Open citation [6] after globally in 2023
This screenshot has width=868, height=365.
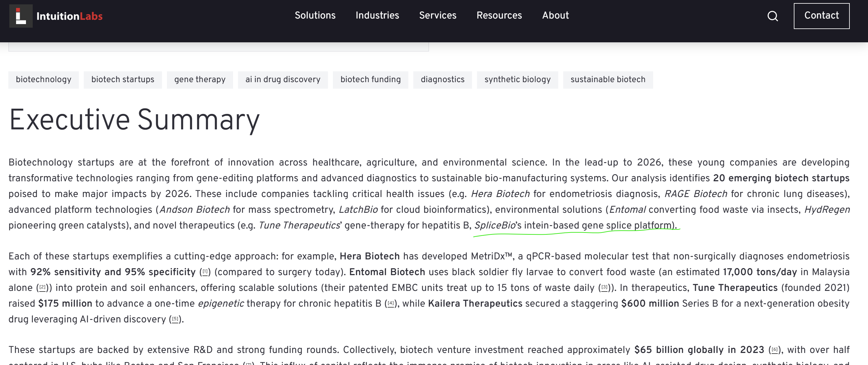(774, 350)
